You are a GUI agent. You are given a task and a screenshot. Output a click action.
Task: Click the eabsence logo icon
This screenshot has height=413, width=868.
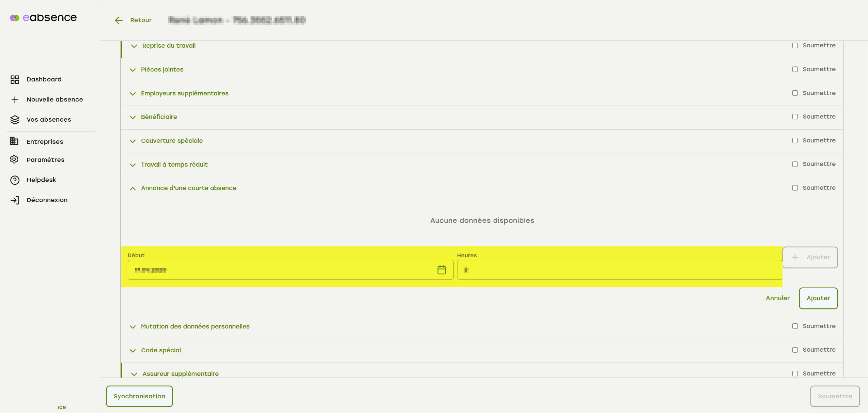14,18
